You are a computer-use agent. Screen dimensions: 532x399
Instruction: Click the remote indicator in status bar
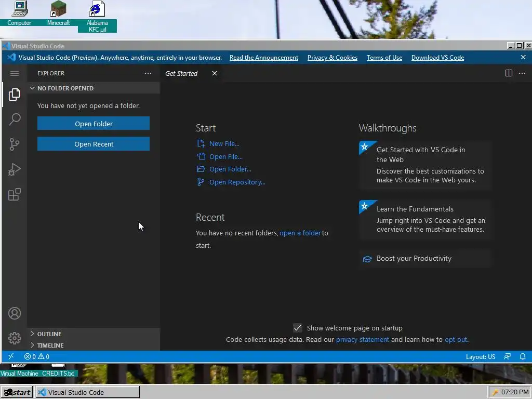(x=11, y=356)
